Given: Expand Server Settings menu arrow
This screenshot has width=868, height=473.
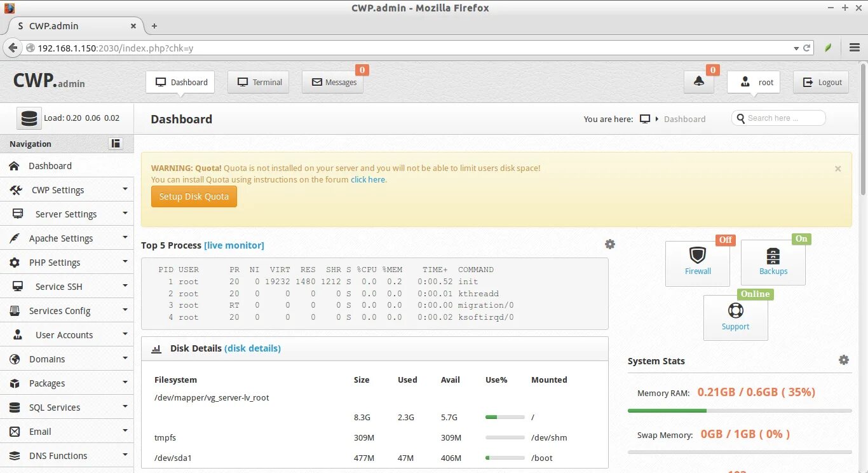Looking at the screenshot, I should point(125,213).
